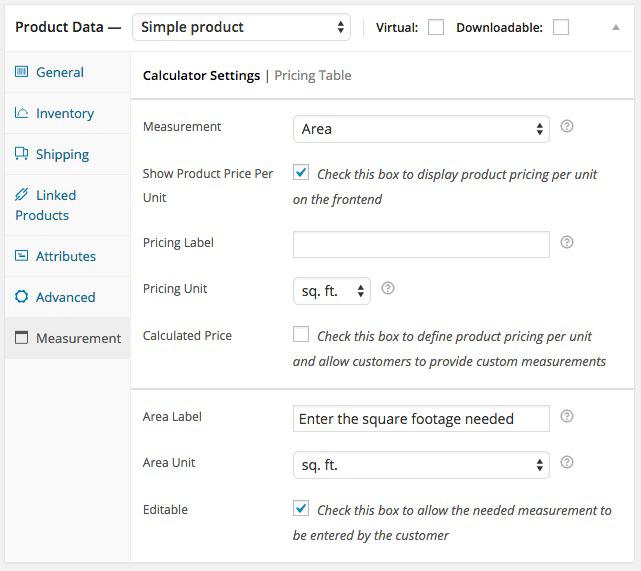Click the help icon next to Pricing Unit
Screen dimensions: 641x571
[x=388, y=289]
